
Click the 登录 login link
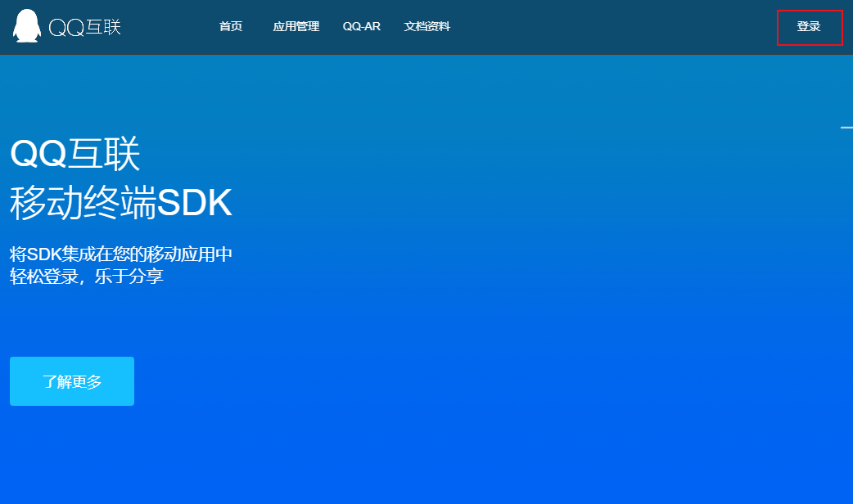point(809,27)
